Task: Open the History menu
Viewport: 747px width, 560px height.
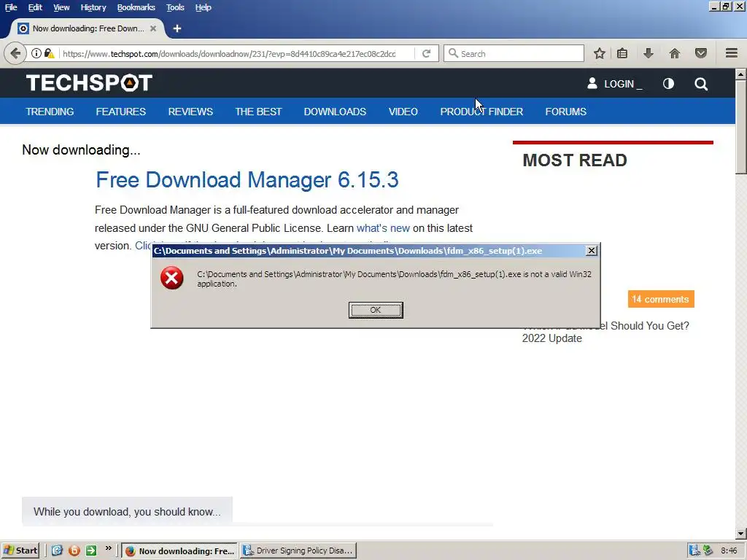Action: pyautogui.click(x=93, y=7)
